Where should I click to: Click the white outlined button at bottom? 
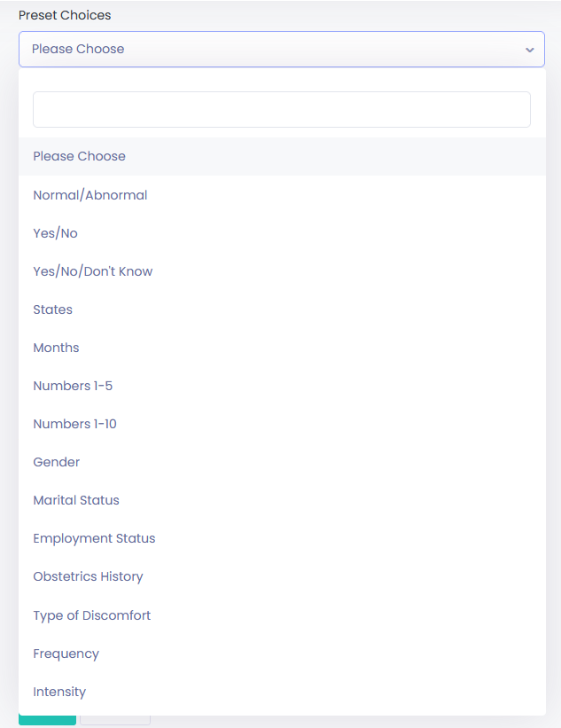[x=115, y=720]
